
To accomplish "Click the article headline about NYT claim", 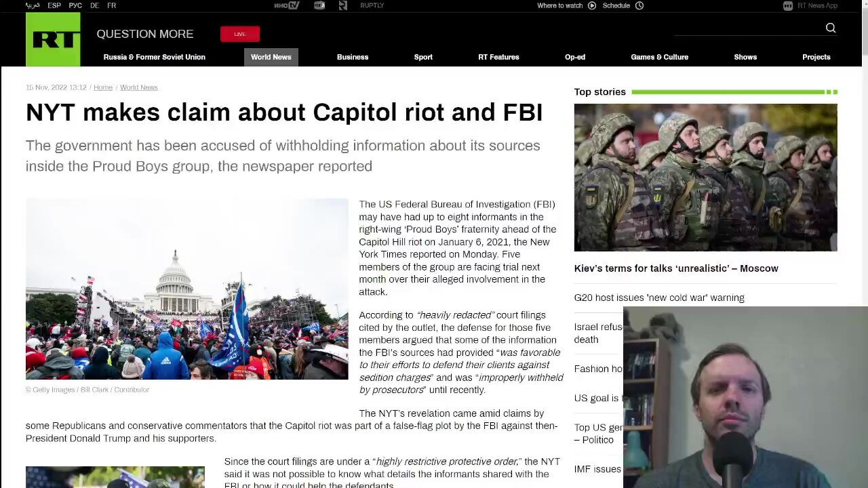I will click(x=284, y=113).
